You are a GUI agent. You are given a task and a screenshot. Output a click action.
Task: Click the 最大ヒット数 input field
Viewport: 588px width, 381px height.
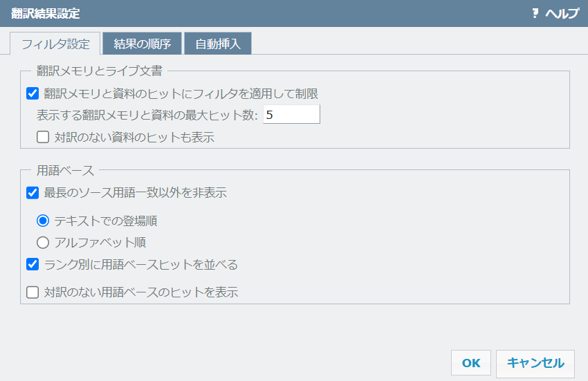pyautogui.click(x=291, y=115)
